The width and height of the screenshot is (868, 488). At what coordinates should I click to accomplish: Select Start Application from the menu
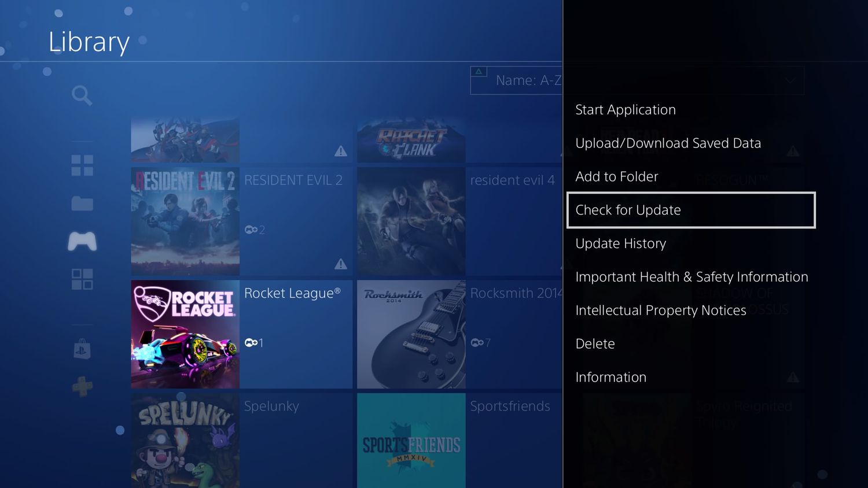click(626, 110)
